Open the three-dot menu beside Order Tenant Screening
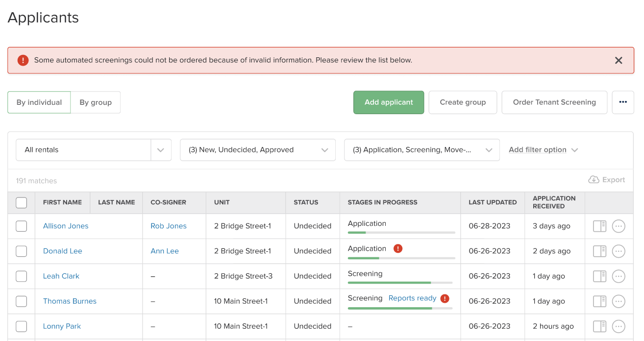This screenshot has height=341, width=644. coord(622,102)
